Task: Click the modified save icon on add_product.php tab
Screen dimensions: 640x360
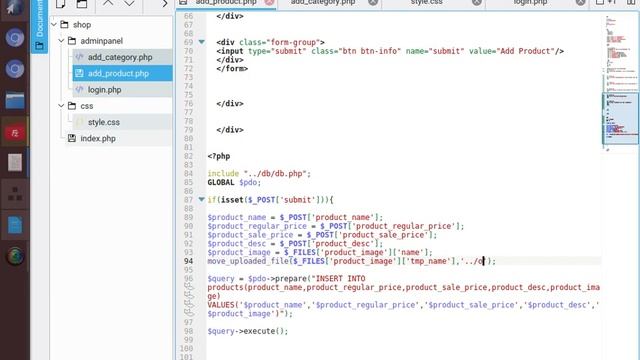Action: 183,2
